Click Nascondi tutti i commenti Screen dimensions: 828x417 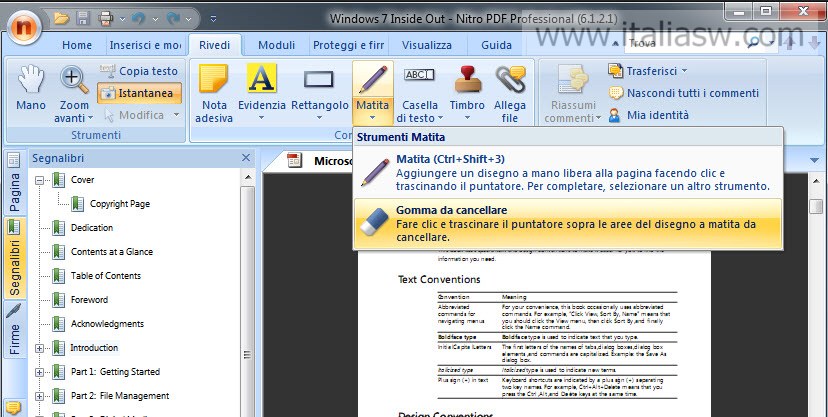point(684,93)
